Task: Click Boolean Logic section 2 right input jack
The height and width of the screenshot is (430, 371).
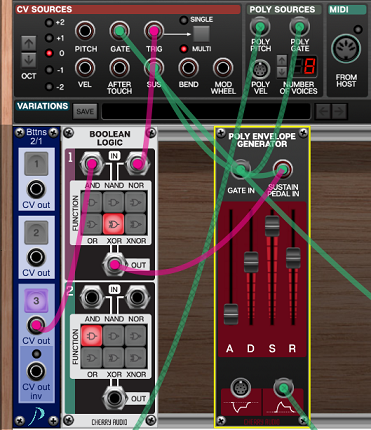Action: click(x=137, y=297)
